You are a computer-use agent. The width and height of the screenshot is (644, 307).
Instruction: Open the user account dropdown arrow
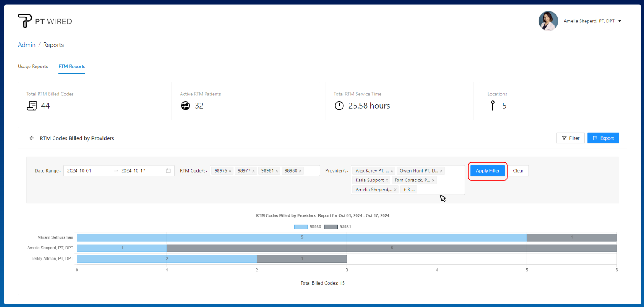coord(620,21)
